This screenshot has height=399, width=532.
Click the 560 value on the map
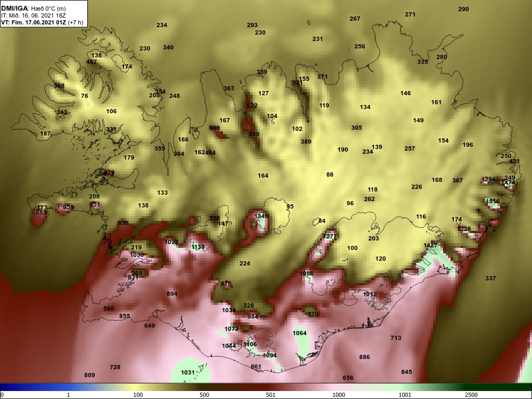point(109,309)
